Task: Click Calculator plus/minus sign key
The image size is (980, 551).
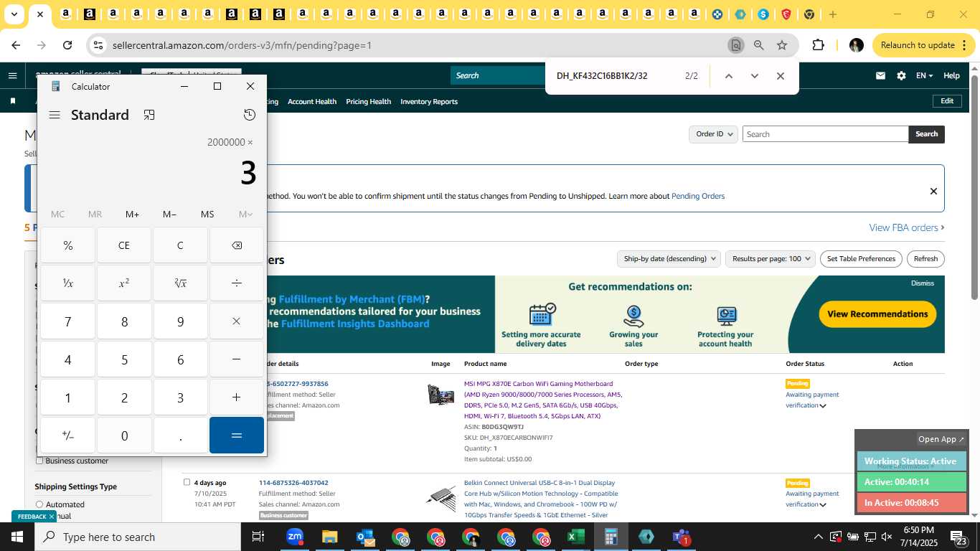Action: pos(68,435)
